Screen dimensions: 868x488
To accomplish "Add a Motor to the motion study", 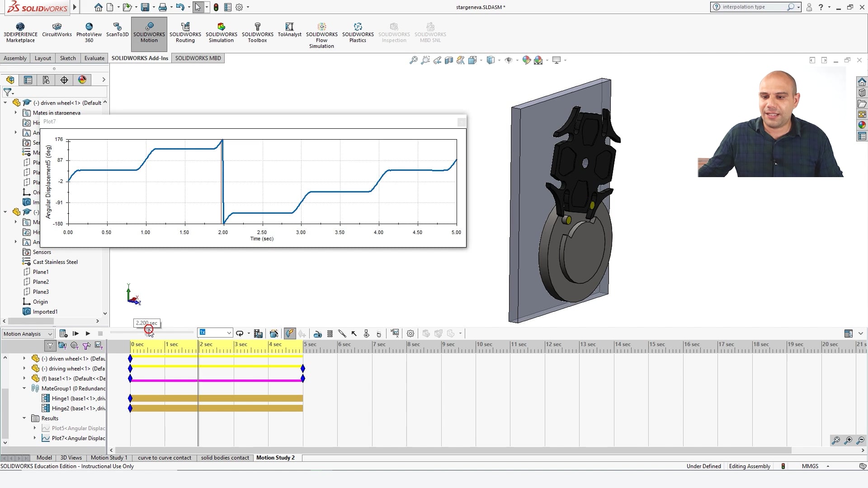I will [318, 333].
